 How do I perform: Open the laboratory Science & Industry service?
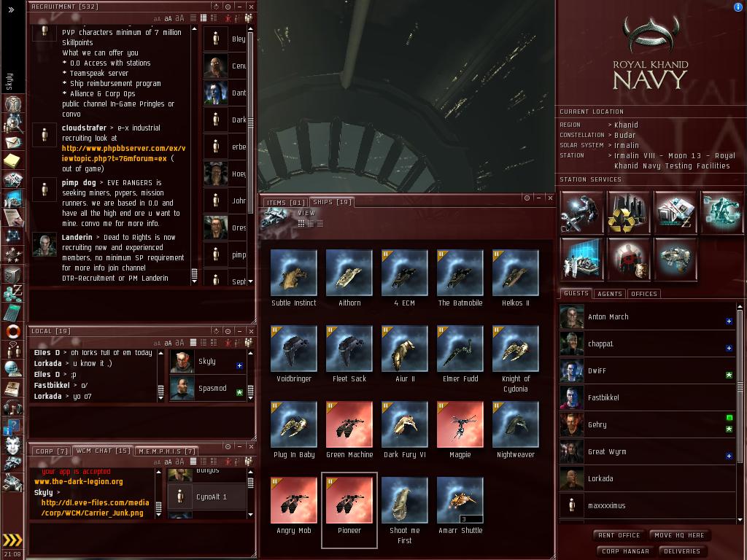pyautogui.click(x=581, y=259)
